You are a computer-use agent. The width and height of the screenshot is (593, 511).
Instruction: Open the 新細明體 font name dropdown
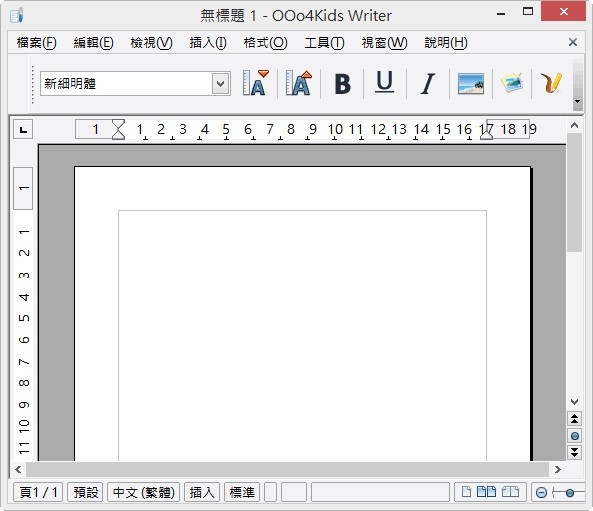[221, 83]
